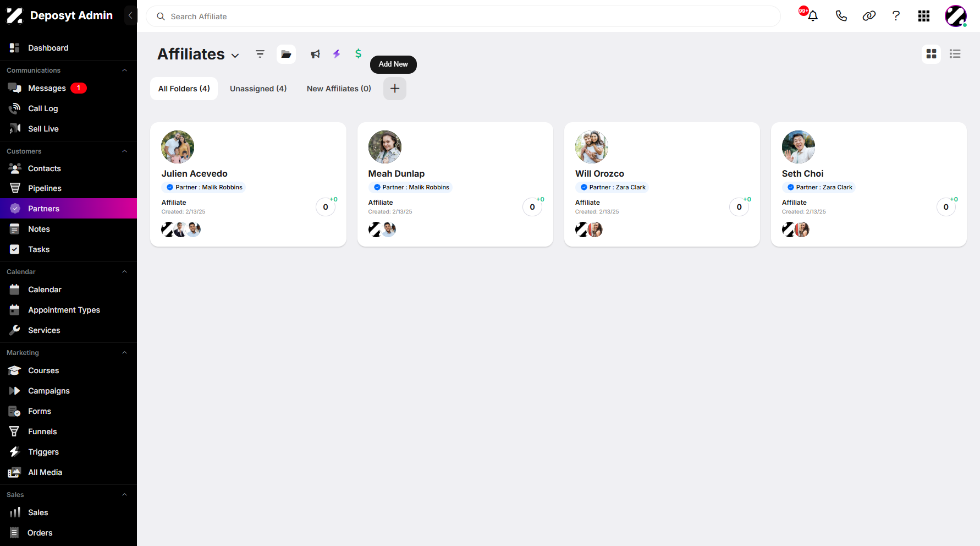This screenshot has height=546, width=980.
Task: Collapse the Calendar section
Action: (x=124, y=272)
